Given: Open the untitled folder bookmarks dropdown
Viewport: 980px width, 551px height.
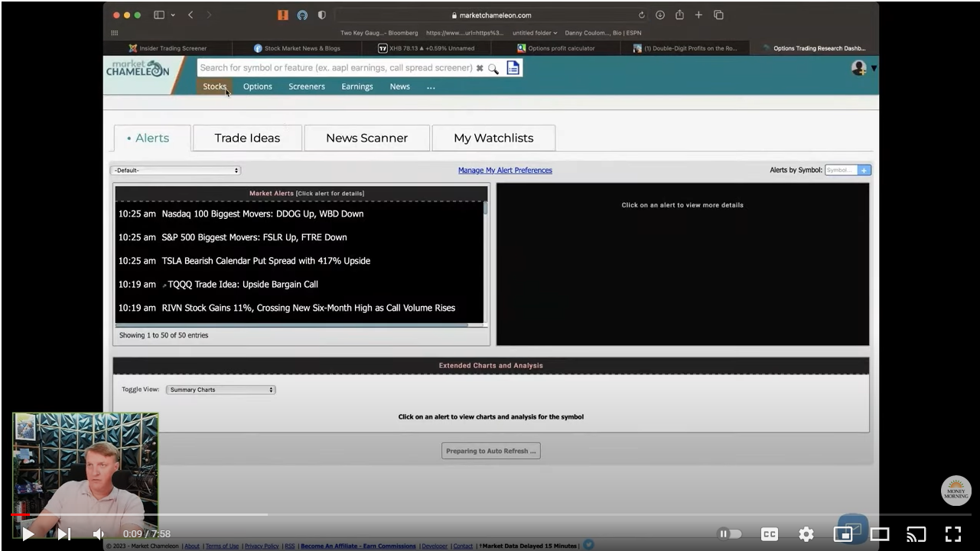Looking at the screenshot, I should click(535, 33).
